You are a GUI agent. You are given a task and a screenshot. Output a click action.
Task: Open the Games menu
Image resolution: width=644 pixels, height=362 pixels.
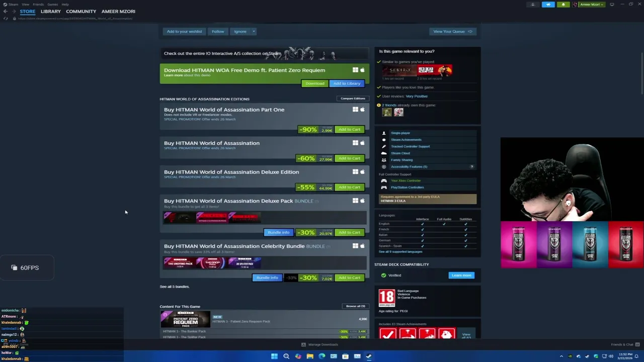click(52, 4)
